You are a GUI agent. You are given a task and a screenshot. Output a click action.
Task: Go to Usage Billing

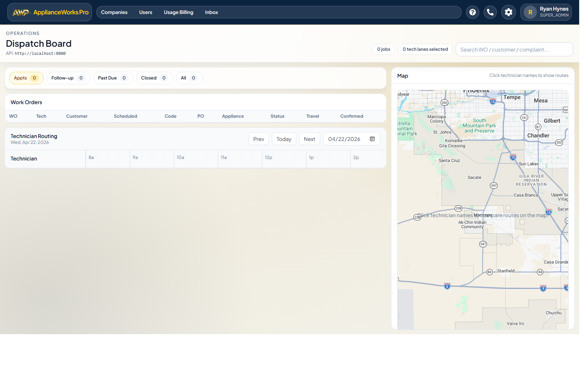[179, 12]
